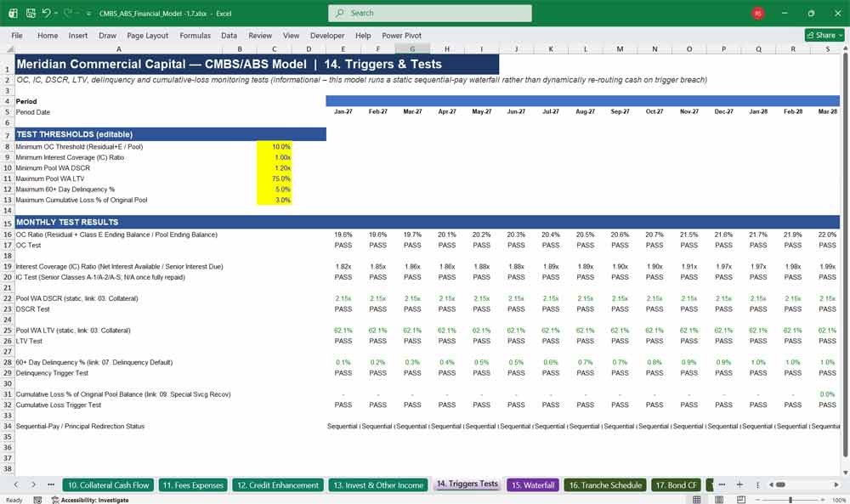Switch to Page Layout view in the status bar
The width and height of the screenshot is (850, 504).
click(719, 500)
